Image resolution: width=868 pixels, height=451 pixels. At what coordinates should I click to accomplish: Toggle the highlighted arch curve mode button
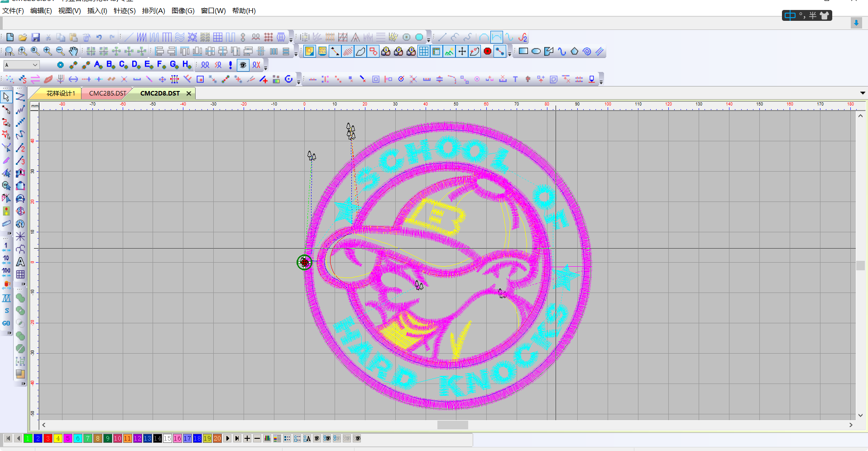tap(496, 37)
